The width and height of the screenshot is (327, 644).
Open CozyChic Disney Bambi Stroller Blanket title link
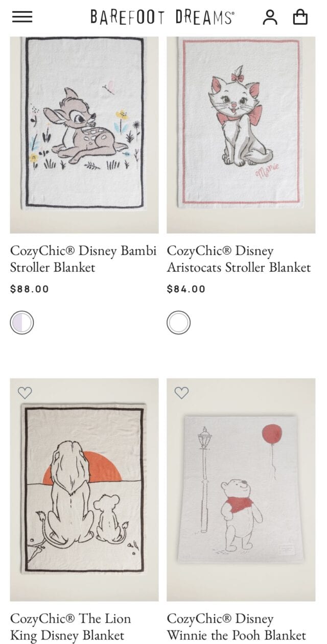(x=83, y=259)
